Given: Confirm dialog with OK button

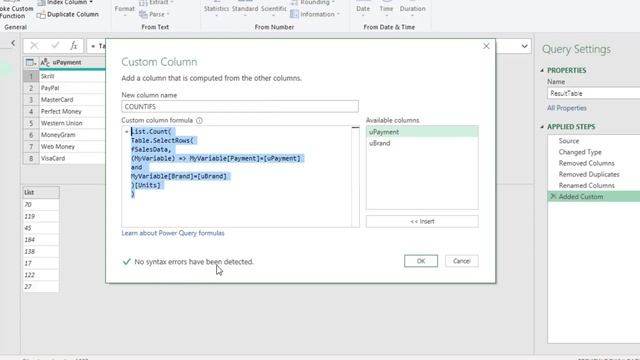Looking at the screenshot, I should click(x=421, y=261).
